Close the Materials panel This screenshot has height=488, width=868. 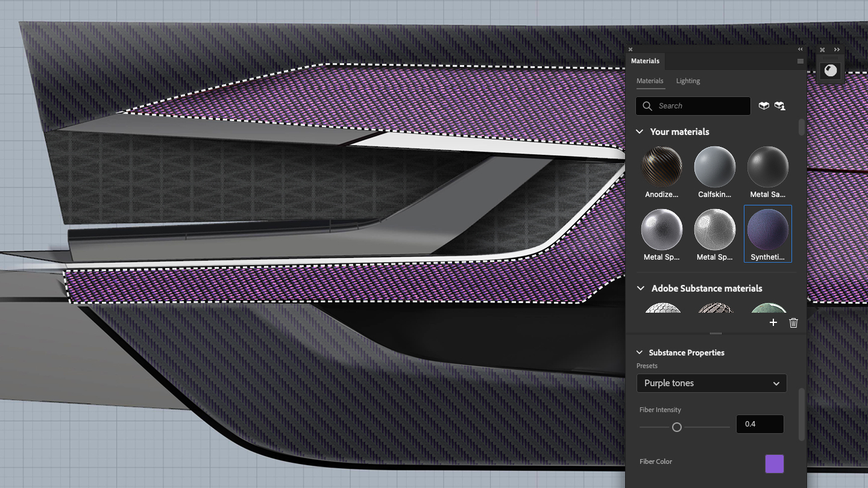[631, 49]
